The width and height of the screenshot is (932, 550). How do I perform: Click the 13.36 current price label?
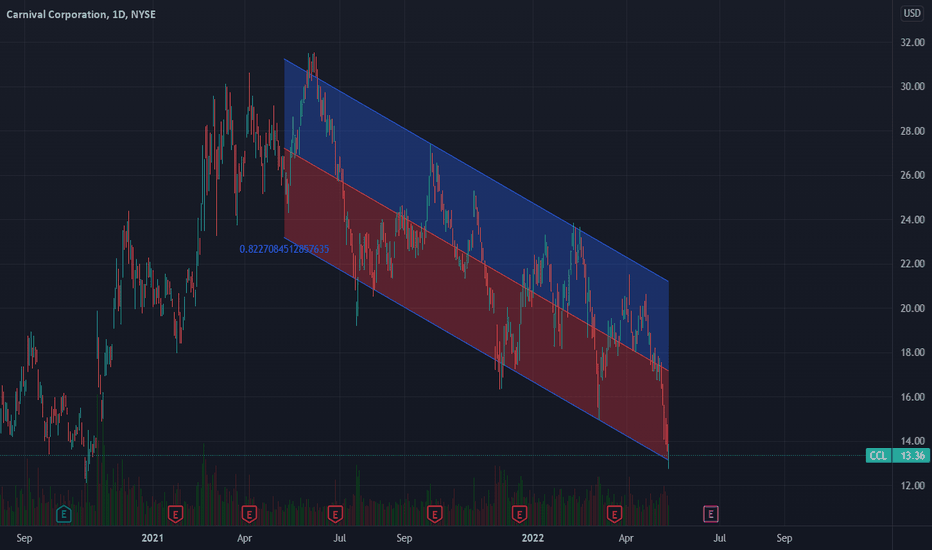tap(912, 456)
